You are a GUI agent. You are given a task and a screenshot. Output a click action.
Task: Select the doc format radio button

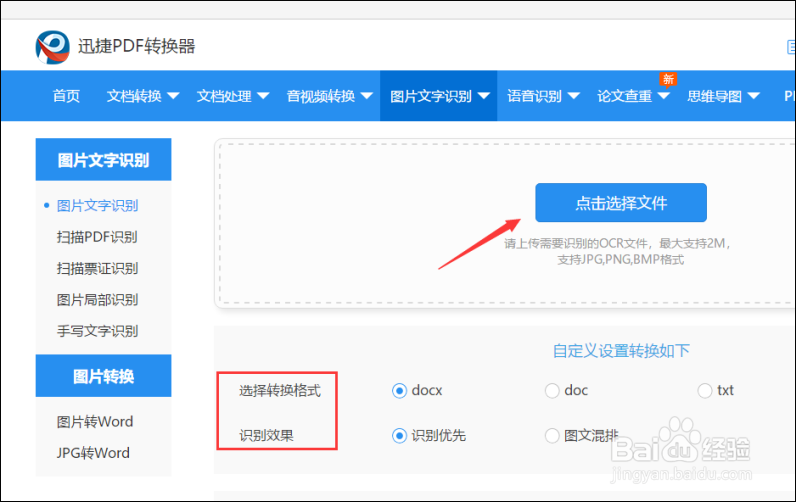[x=552, y=391]
